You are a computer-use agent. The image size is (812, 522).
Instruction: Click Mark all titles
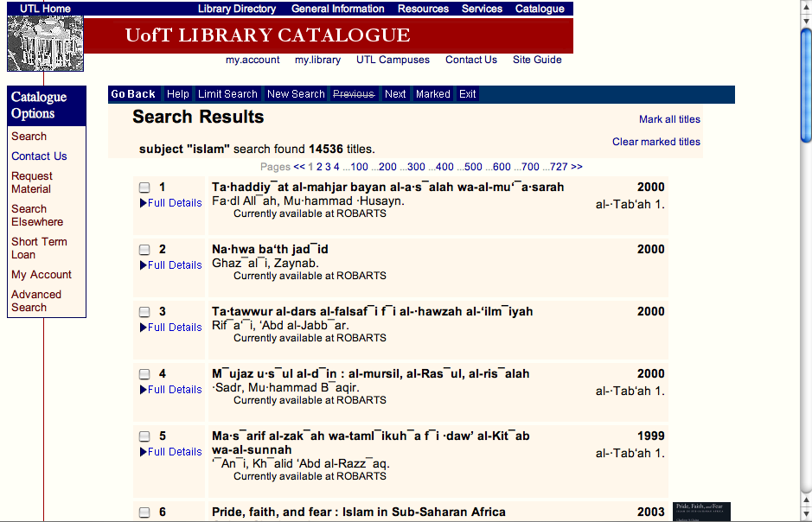(x=669, y=119)
